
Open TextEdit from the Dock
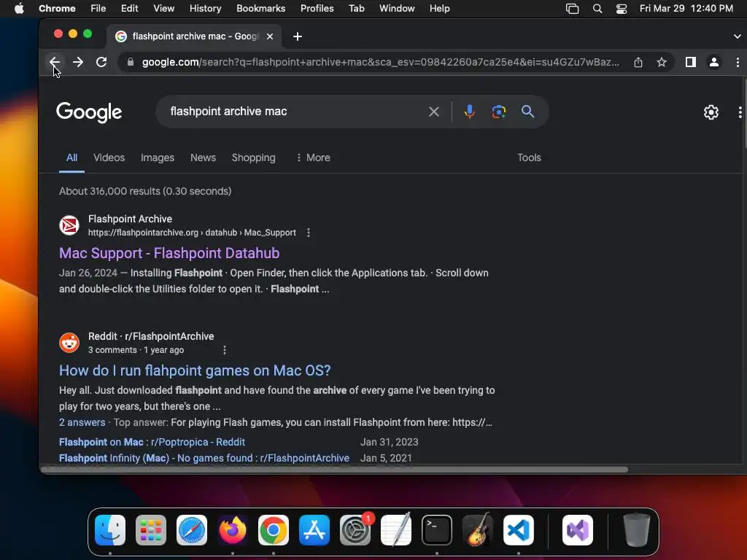tap(396, 529)
